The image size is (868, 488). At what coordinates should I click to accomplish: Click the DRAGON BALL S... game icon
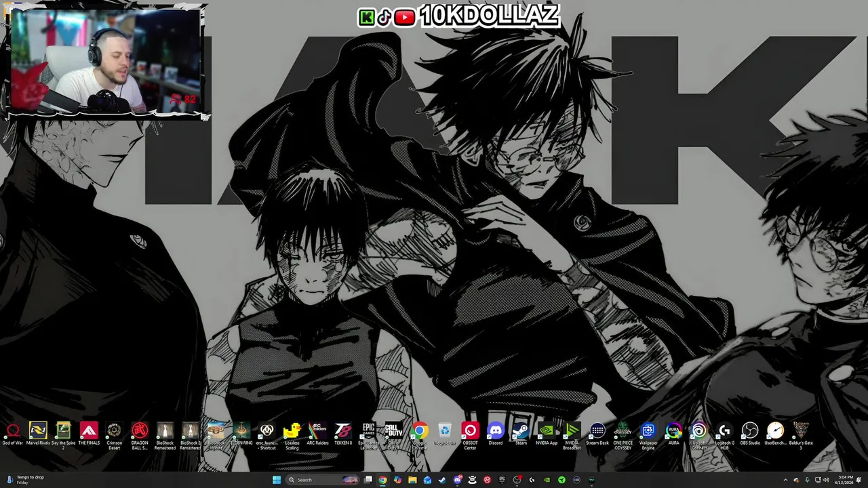[140, 435]
